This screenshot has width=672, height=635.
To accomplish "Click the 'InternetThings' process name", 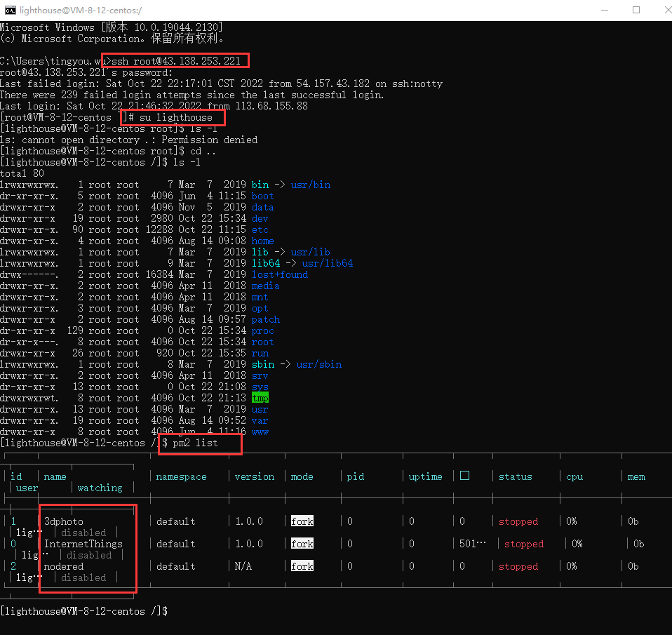I will click(83, 544).
